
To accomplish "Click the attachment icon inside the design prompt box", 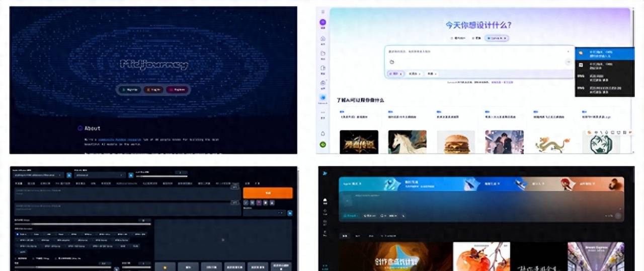I will (x=392, y=62).
